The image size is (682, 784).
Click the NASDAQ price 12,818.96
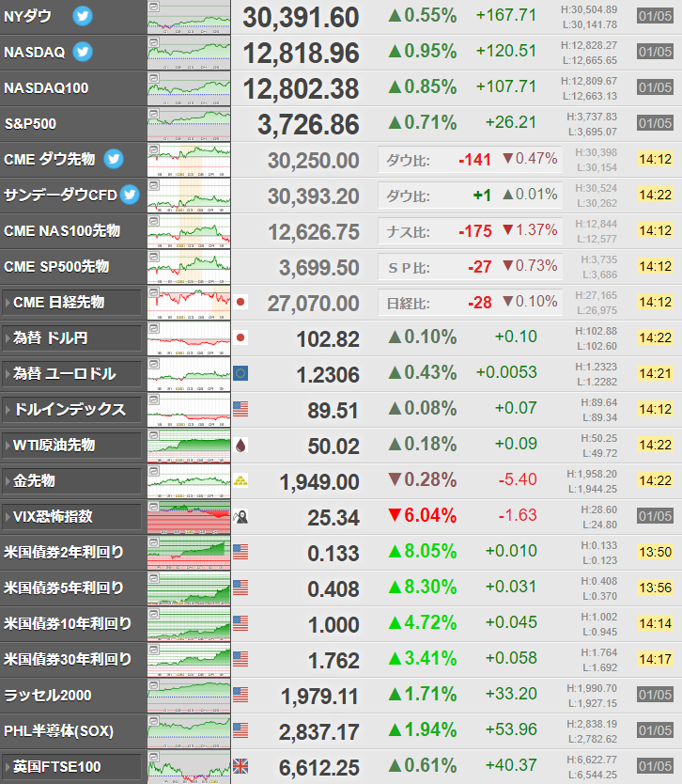point(301,53)
